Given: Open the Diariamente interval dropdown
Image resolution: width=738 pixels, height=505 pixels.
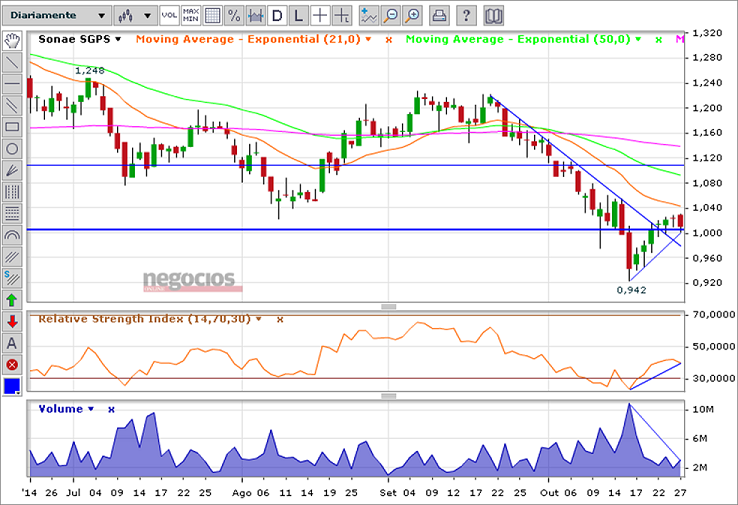Looking at the screenshot, I should (x=57, y=16).
